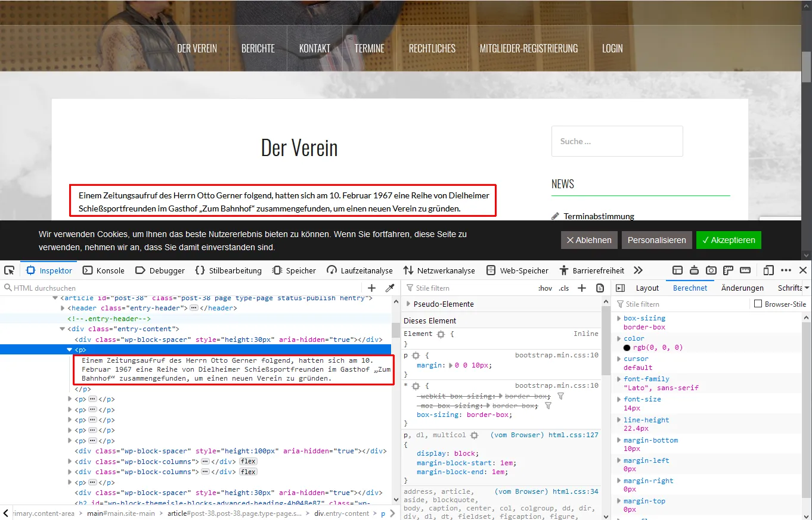Click the flex badge on second wp-block-columns div
Image resolution: width=812 pixels, height=520 pixels.
[248, 472]
